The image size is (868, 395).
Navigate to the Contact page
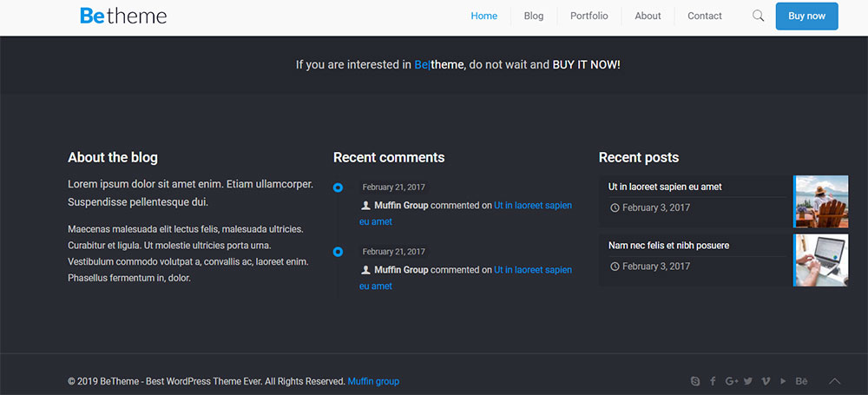click(704, 16)
